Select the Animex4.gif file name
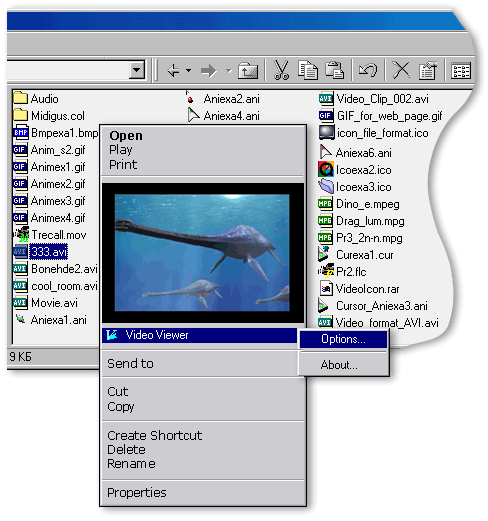This screenshot has width=488, height=521. [58, 218]
